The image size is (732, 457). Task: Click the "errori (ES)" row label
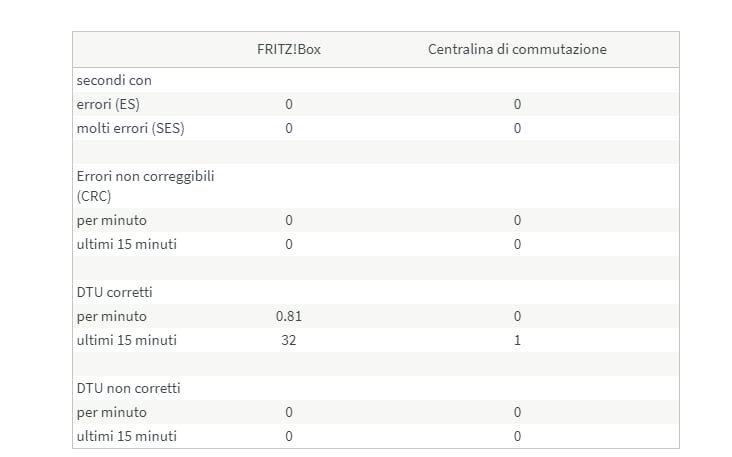click(x=109, y=104)
